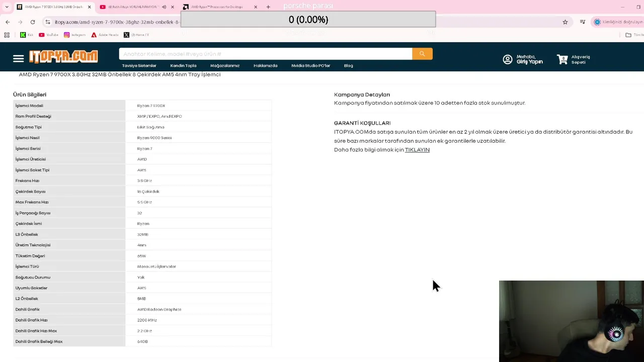644x362 pixels.
Task: Open the shopping cart icon
Action: click(x=562, y=59)
